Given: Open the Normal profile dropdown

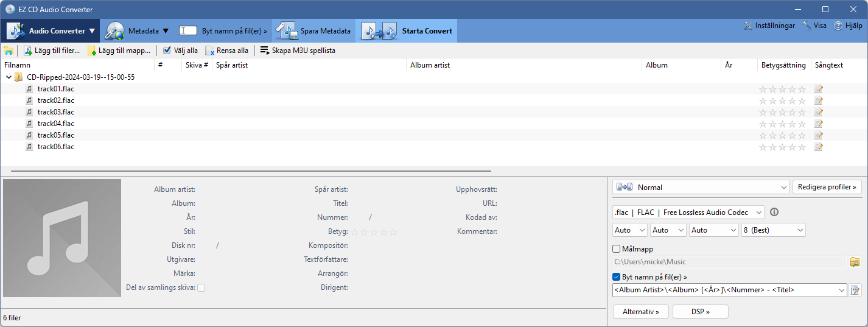Looking at the screenshot, I should [x=701, y=187].
